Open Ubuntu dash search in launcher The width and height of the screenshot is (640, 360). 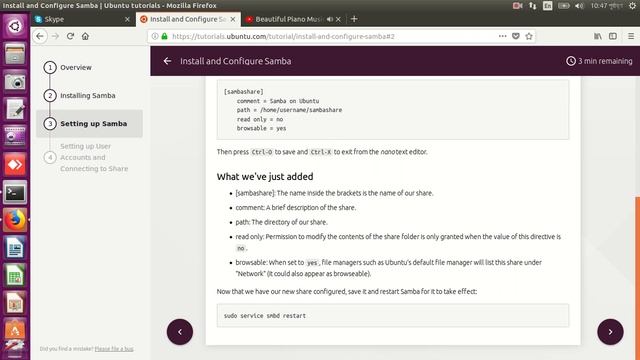[15, 27]
